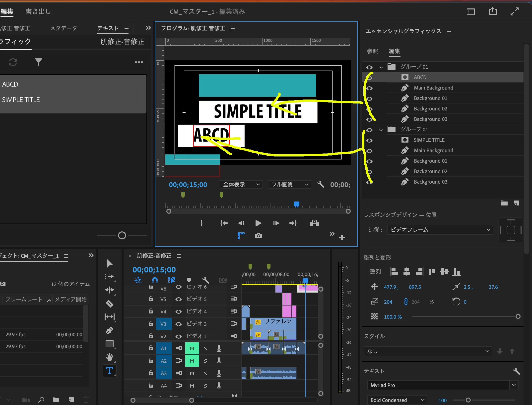Open the zoom level dropdown 全体表示
Image resolution: width=532 pixels, height=405 pixels.
241,184
